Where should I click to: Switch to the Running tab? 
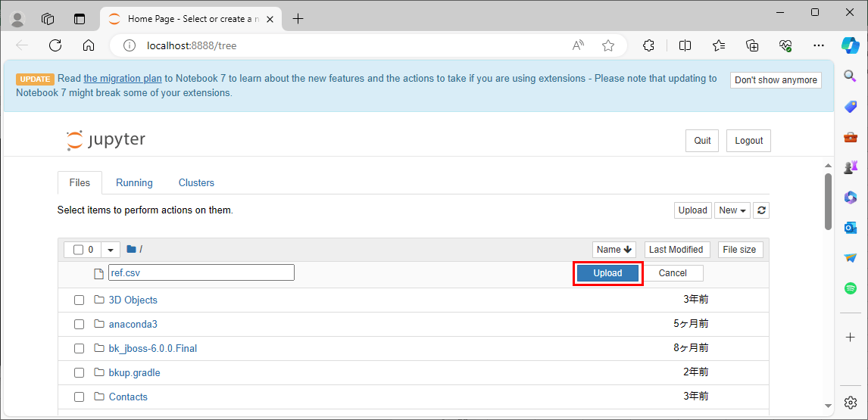[x=134, y=183]
